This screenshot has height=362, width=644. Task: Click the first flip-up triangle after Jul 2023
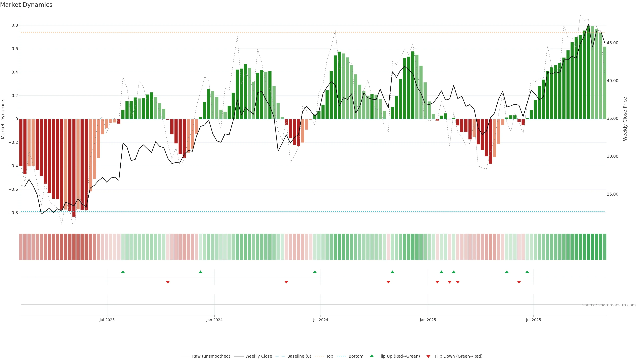(123, 272)
